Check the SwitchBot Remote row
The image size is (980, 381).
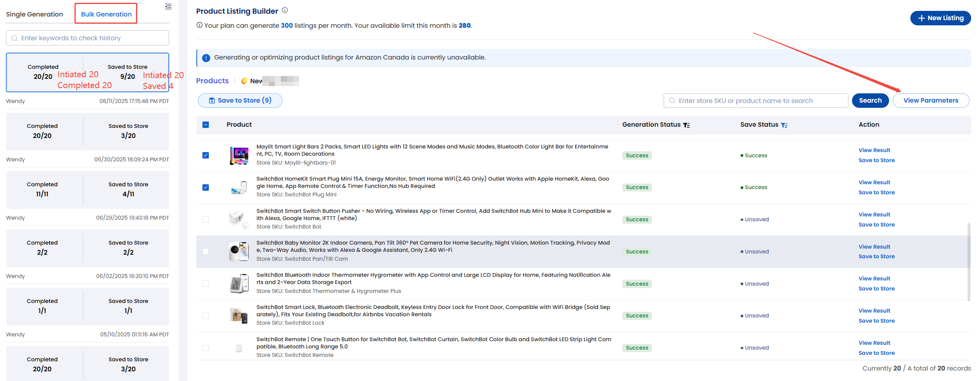coord(206,348)
